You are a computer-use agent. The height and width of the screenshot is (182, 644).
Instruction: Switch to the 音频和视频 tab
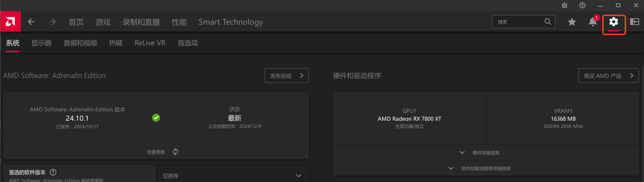(x=80, y=43)
